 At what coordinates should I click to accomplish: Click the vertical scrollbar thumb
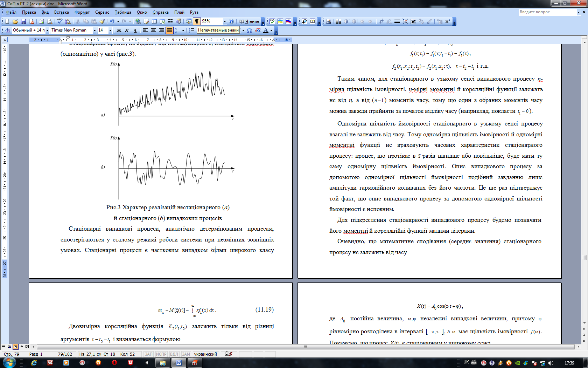(584, 257)
